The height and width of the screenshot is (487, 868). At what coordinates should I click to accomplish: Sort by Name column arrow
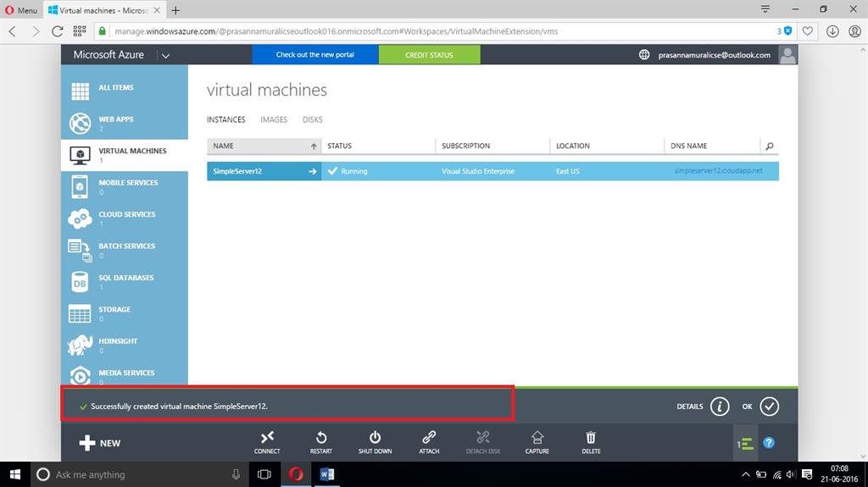[314, 146]
